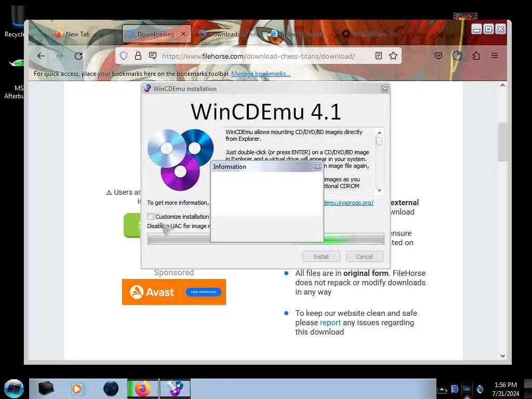Click the filehorse.com URL address field

click(x=259, y=56)
